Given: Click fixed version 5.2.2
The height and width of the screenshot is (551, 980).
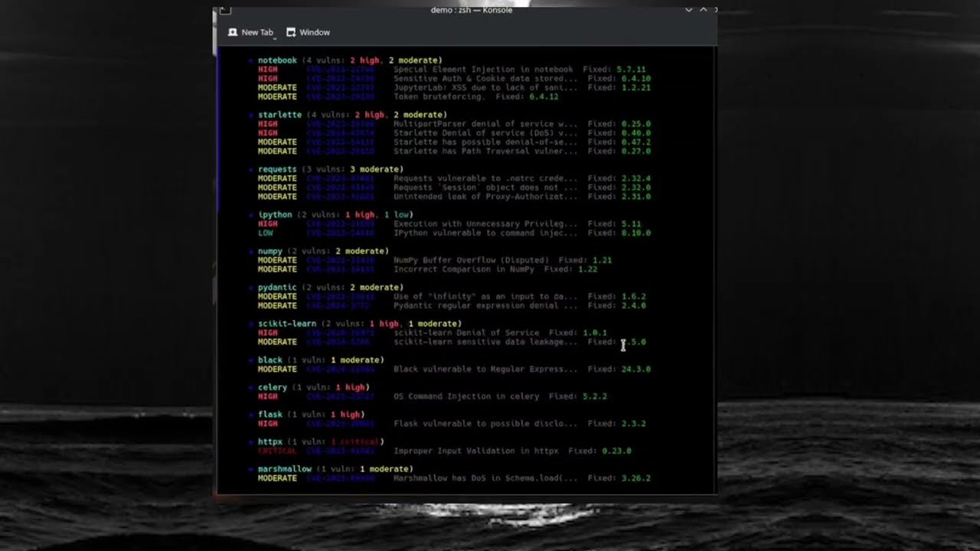Looking at the screenshot, I should tap(595, 396).
